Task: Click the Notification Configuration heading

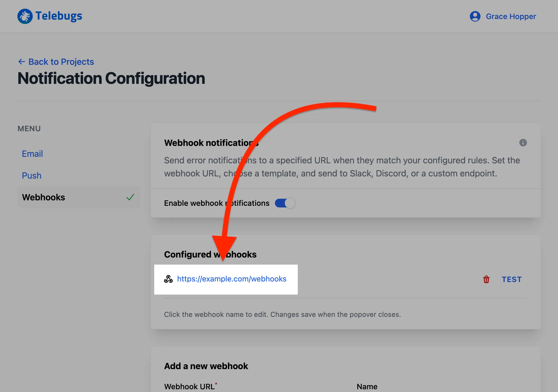Action: (111, 78)
